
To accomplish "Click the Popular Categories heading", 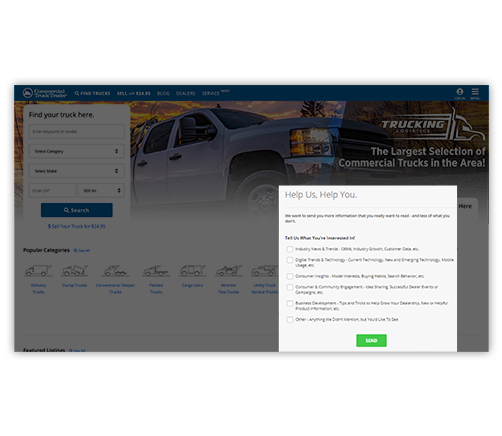I will (x=46, y=250).
